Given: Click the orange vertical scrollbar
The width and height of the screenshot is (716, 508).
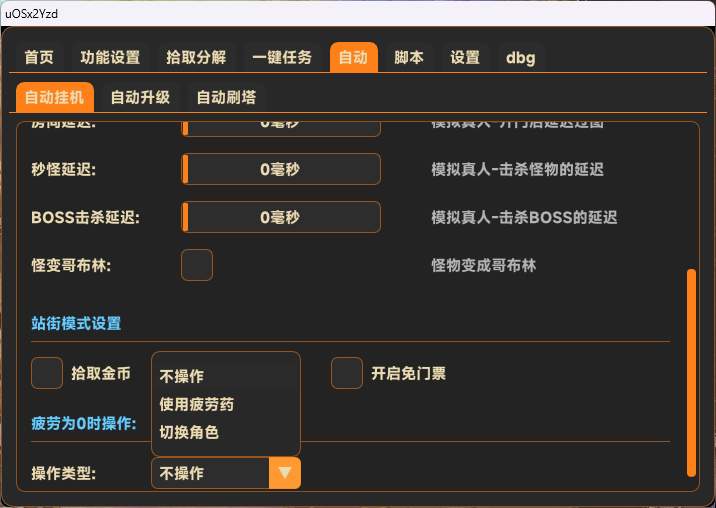Looking at the screenshot, I should click(x=690, y=372).
